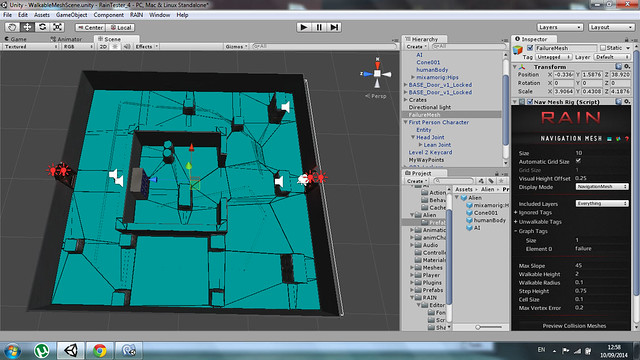Toggle Nav Mesh Rig script enabled checkbox

pyautogui.click(x=530, y=102)
